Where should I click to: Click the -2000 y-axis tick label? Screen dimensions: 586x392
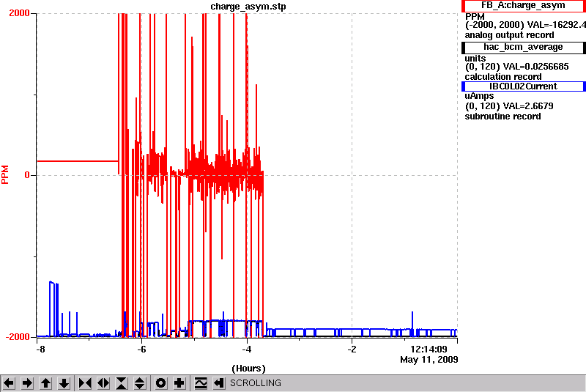pyautogui.click(x=17, y=336)
